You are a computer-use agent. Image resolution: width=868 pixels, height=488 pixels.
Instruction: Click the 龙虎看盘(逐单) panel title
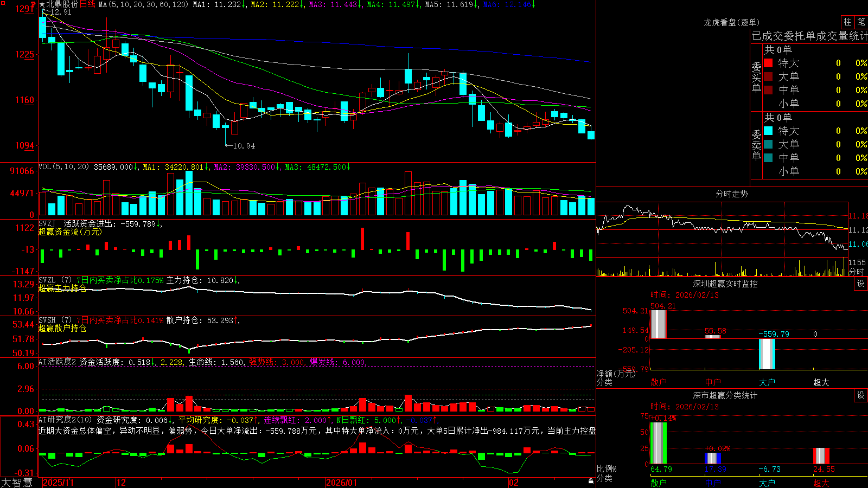731,22
